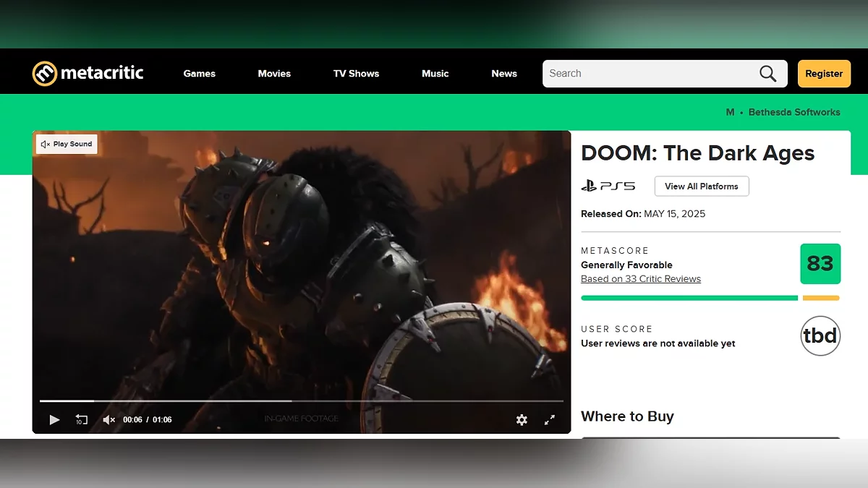Image resolution: width=868 pixels, height=488 pixels.
Task: Rewind the video ten seconds
Action: (81, 419)
